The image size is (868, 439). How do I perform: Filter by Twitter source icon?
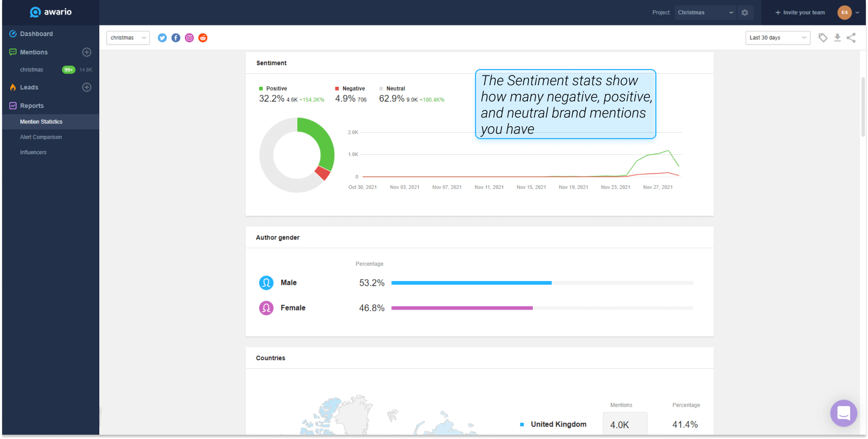[162, 38]
